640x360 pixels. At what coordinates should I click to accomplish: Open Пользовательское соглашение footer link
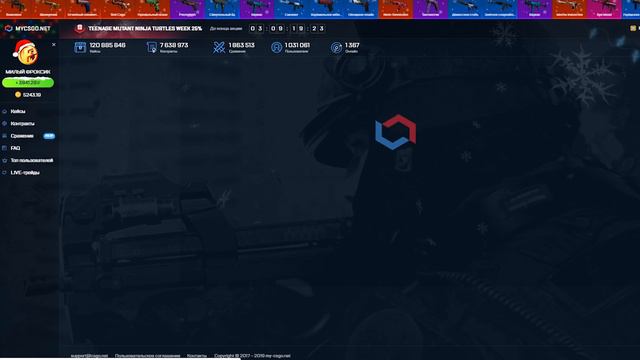[147, 356]
